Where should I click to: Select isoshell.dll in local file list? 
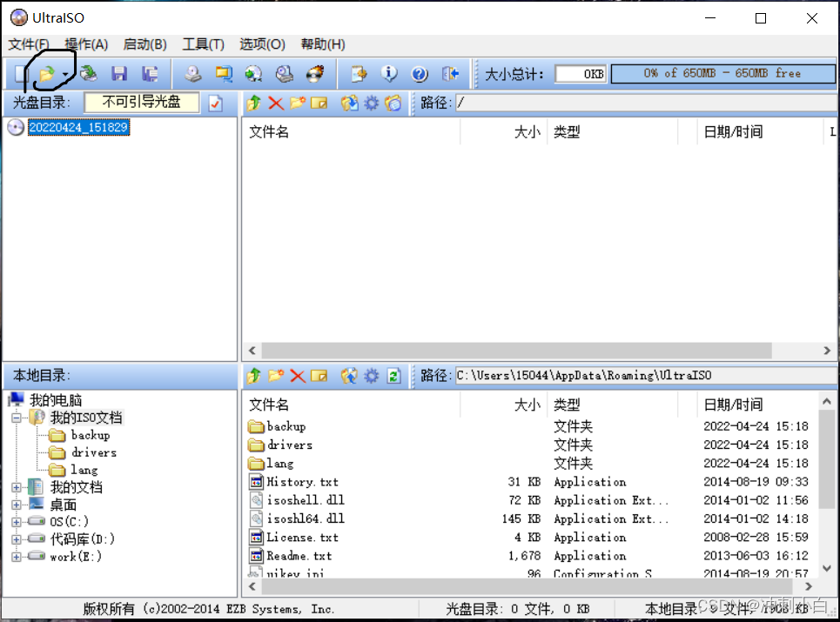306,500
